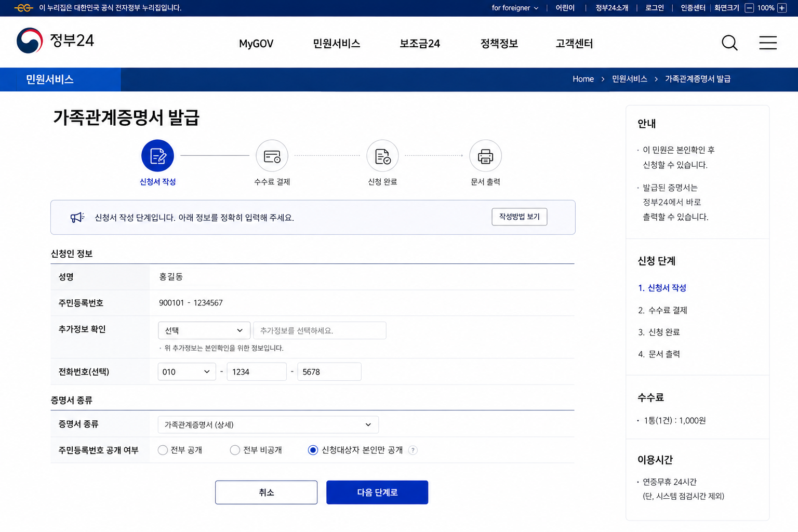The width and height of the screenshot is (798, 532).
Task: Click the 민원서비스 breadcrumb link
Action: pyautogui.click(x=630, y=79)
